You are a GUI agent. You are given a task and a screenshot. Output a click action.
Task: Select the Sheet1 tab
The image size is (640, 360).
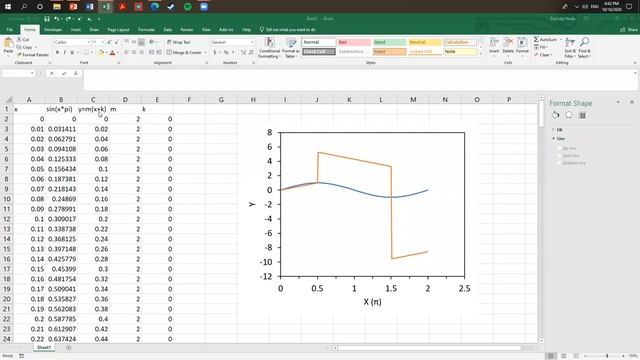(x=44, y=347)
